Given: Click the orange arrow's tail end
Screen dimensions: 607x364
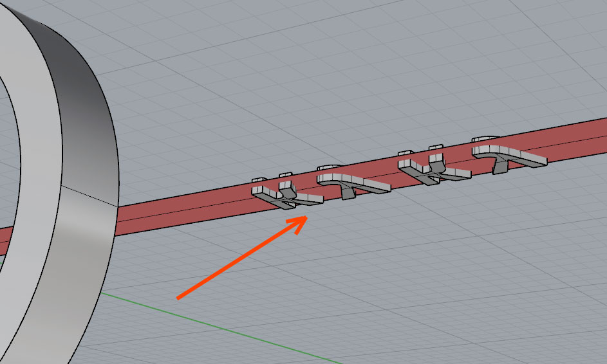Looking at the screenshot, I should coord(180,297).
